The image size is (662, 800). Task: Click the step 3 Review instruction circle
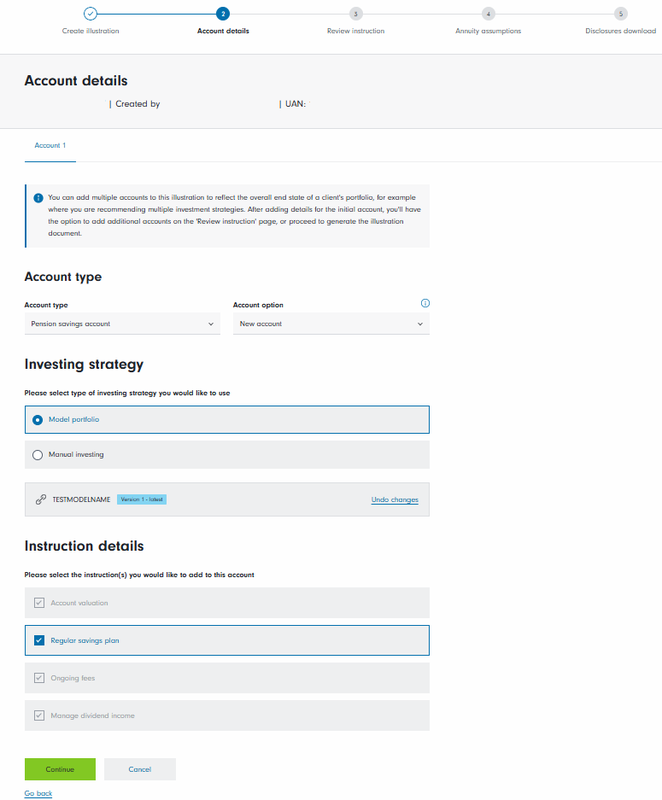[x=355, y=14]
